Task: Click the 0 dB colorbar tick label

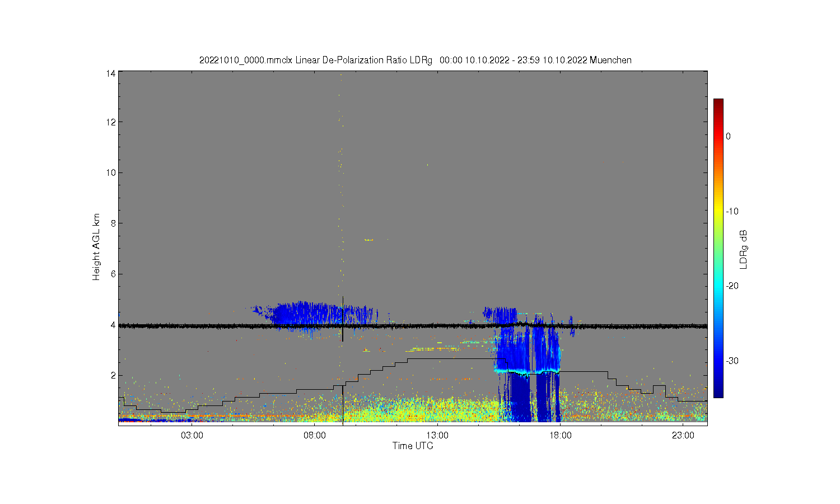Action: click(x=728, y=136)
